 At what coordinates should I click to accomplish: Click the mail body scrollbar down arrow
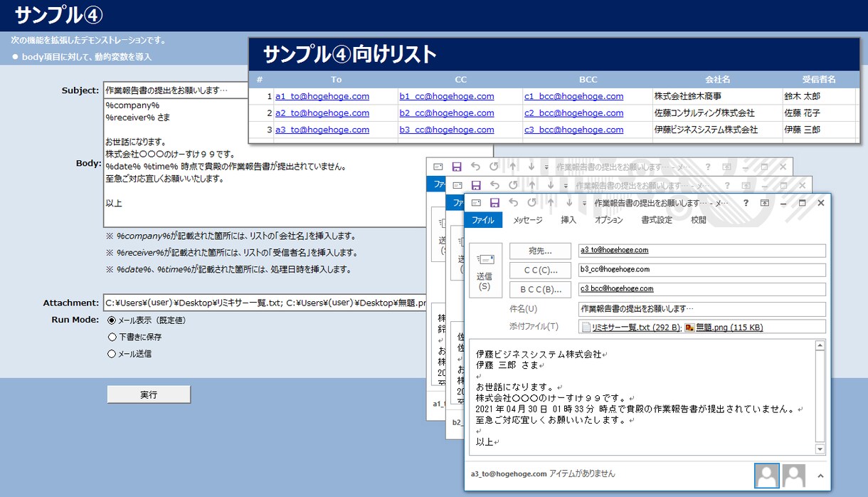820,449
